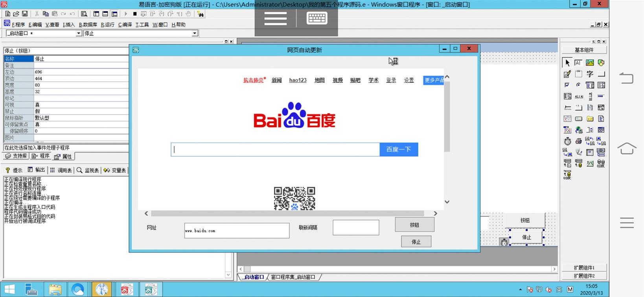Expand the 扩展组件1 component group
Viewport: 644px width, 297px height.
[x=584, y=268]
